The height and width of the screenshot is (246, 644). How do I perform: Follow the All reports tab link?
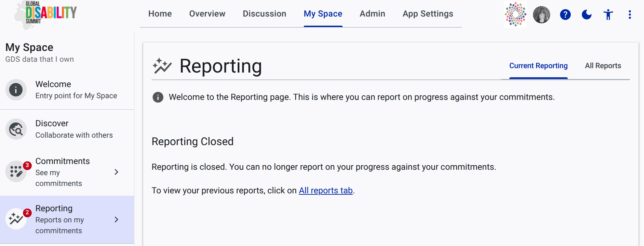coord(326,191)
